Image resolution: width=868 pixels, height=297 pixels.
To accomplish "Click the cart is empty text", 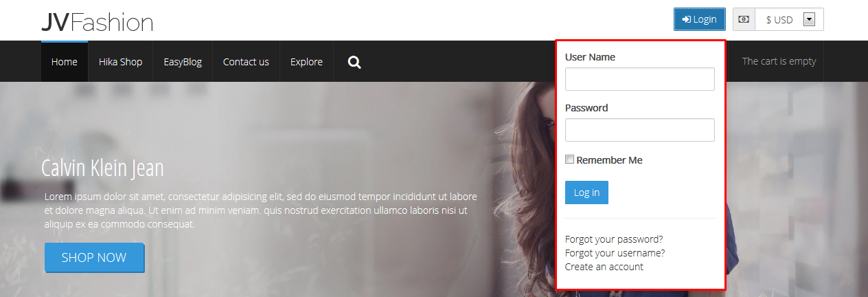I will pos(779,61).
